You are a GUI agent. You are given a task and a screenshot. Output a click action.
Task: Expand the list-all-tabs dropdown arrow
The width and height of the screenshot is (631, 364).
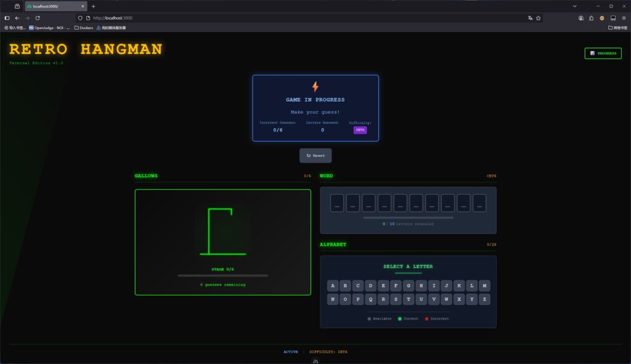(x=575, y=6)
